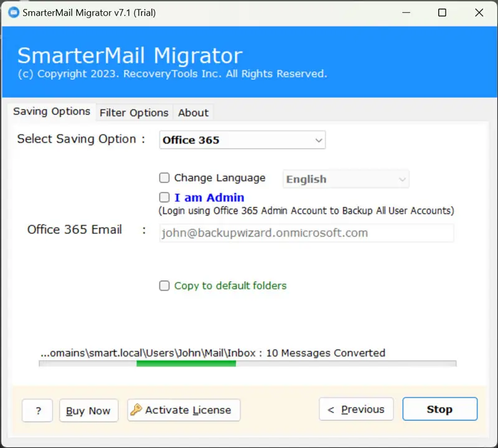
Task: Click the Activate License button
Action: (x=184, y=410)
